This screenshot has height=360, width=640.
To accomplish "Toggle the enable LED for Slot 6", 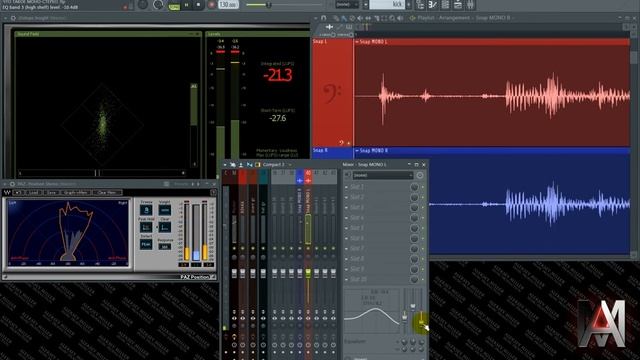I will [422, 238].
